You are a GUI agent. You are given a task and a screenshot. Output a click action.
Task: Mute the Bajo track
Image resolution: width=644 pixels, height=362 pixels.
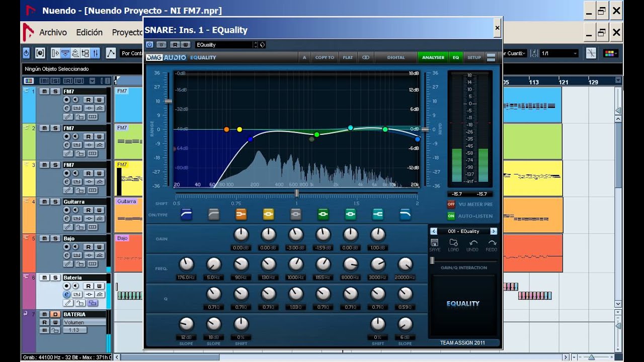(45, 238)
